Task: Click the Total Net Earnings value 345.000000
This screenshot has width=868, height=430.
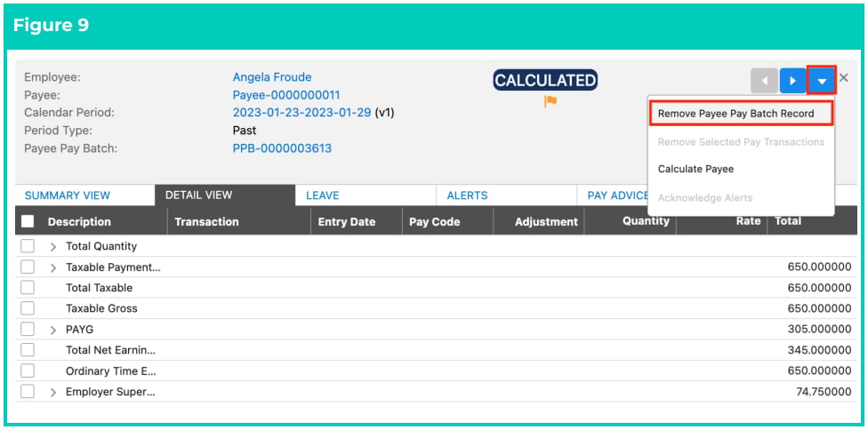Action: point(819,350)
